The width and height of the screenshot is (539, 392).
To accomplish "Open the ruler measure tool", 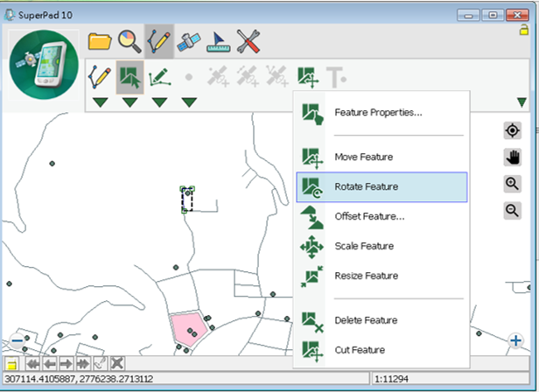I will 219,41.
